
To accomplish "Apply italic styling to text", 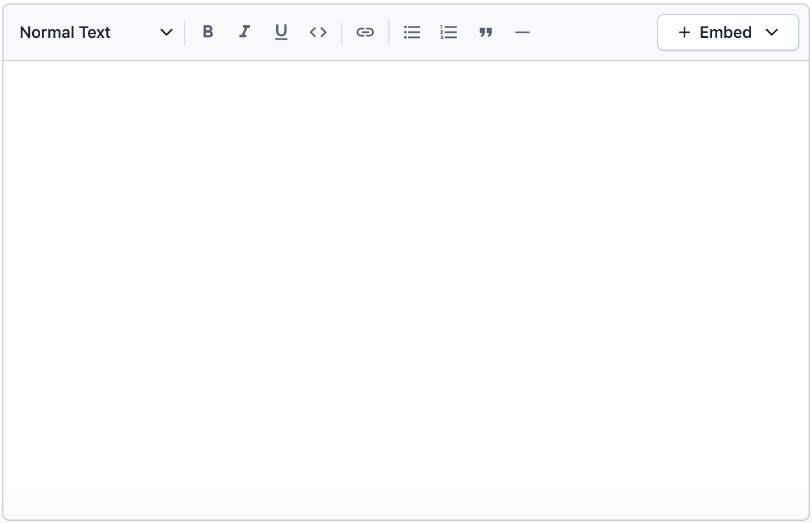I will coord(244,32).
